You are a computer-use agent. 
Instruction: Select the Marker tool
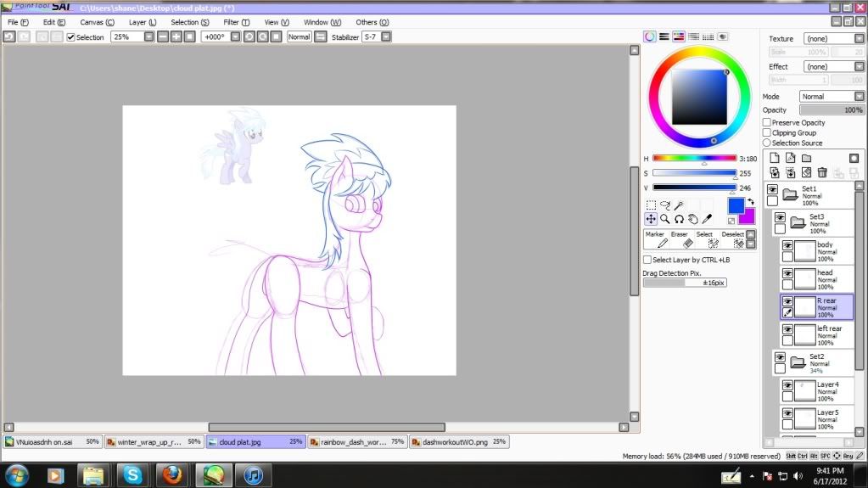657,239
